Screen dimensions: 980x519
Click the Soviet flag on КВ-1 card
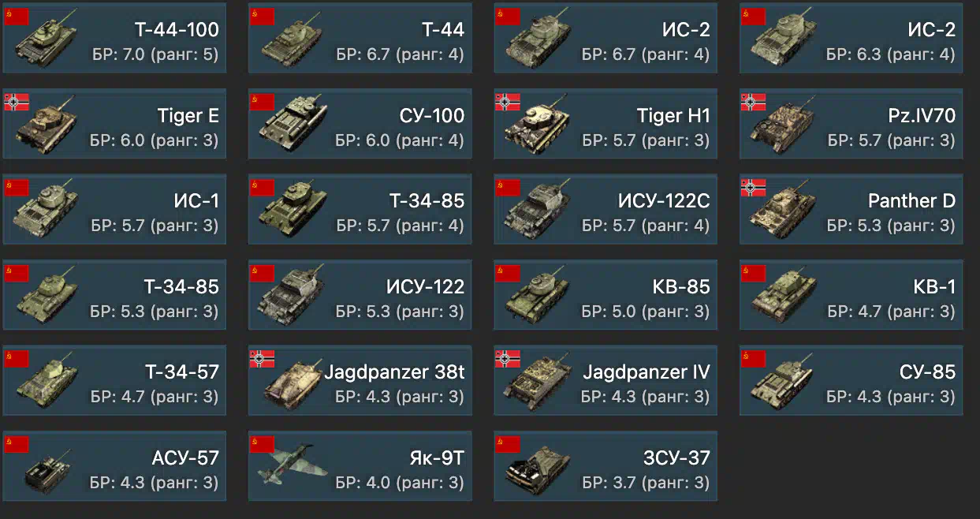[754, 273]
